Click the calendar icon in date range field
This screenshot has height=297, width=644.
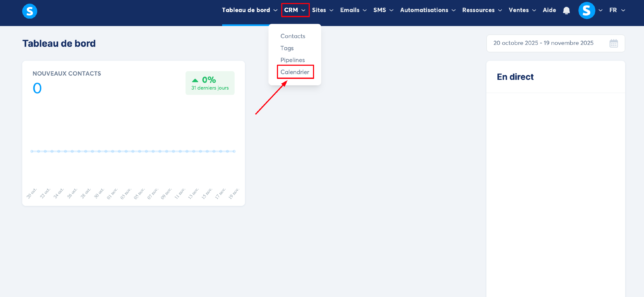[614, 44]
